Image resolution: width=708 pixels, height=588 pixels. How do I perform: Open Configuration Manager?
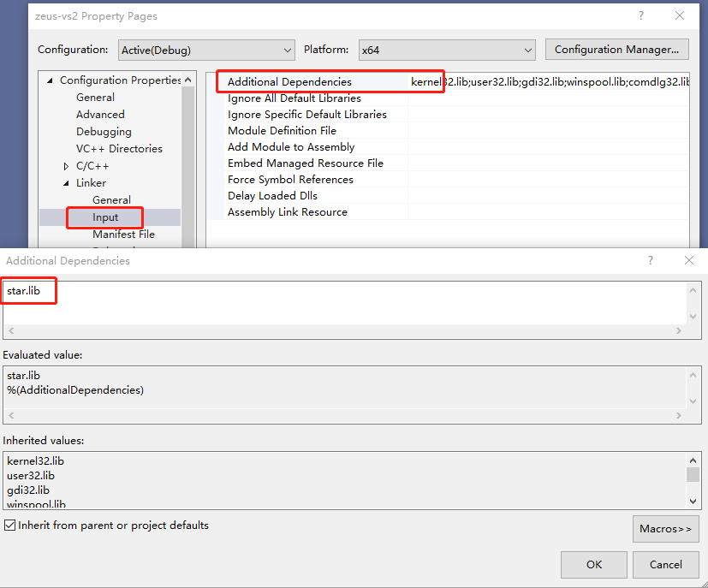616,50
